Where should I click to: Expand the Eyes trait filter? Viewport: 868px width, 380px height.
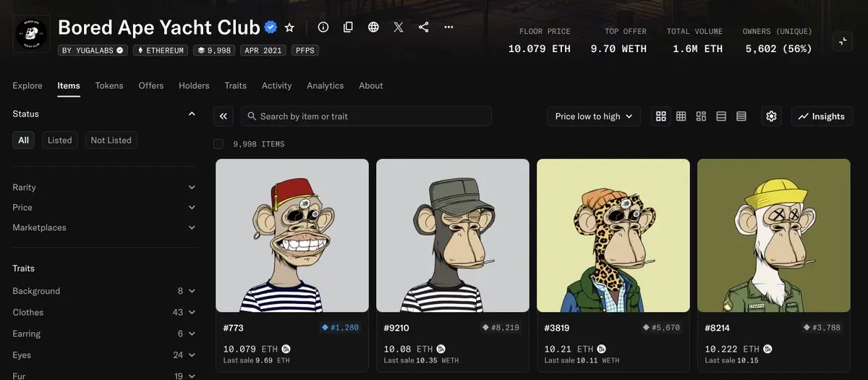tap(105, 355)
